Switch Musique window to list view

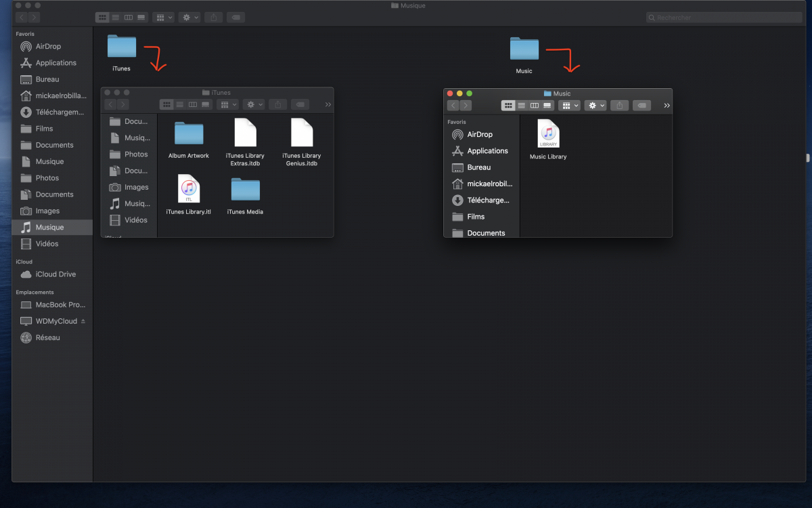[115, 17]
